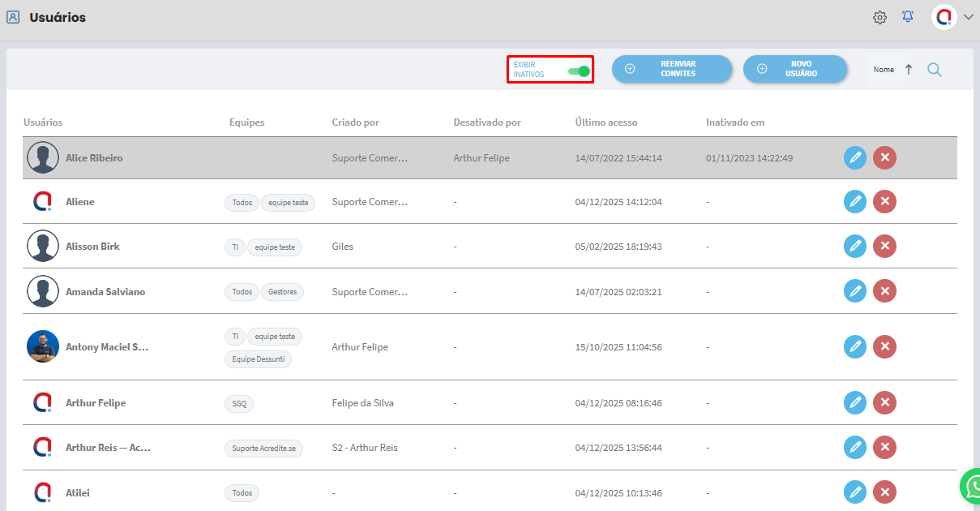Click Antony Maciel's profile photo

(x=43, y=346)
